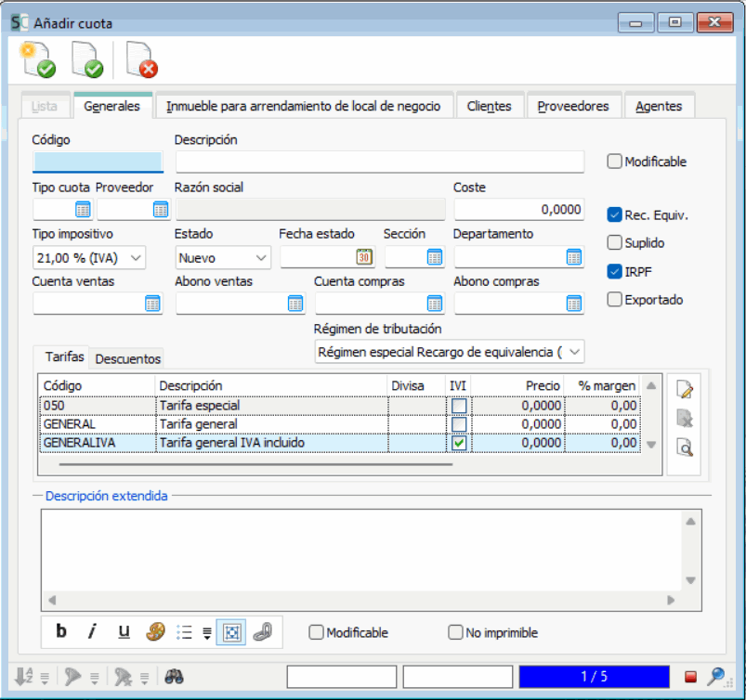Open the alignment dropdown in text toolbar
This screenshot has height=700, width=746.
(207, 633)
